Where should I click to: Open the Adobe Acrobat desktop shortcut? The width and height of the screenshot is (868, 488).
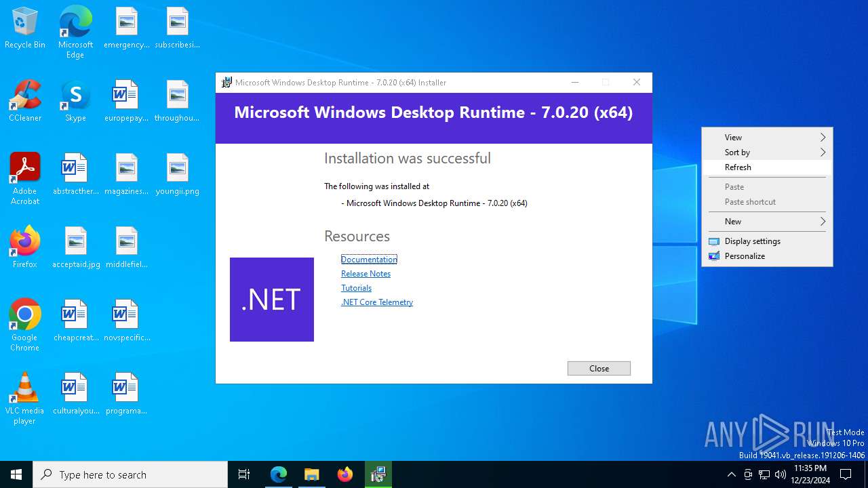(25, 179)
